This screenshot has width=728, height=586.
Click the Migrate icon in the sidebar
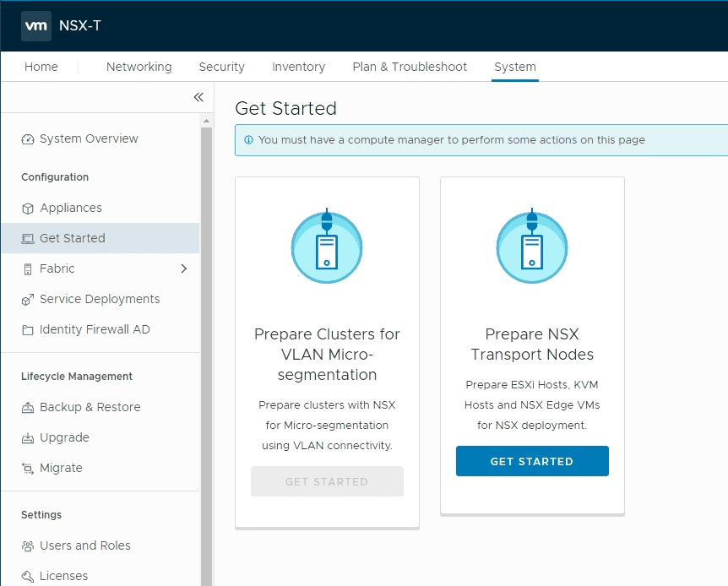(x=28, y=468)
